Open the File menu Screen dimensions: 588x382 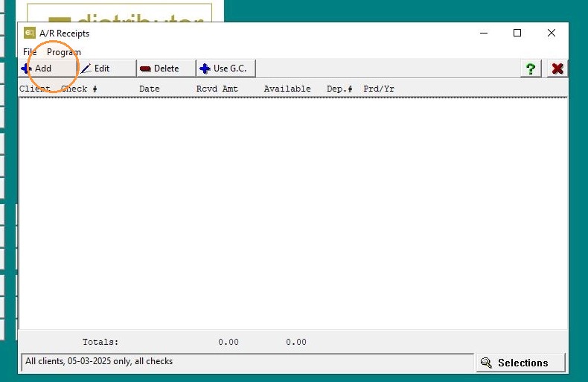30,52
